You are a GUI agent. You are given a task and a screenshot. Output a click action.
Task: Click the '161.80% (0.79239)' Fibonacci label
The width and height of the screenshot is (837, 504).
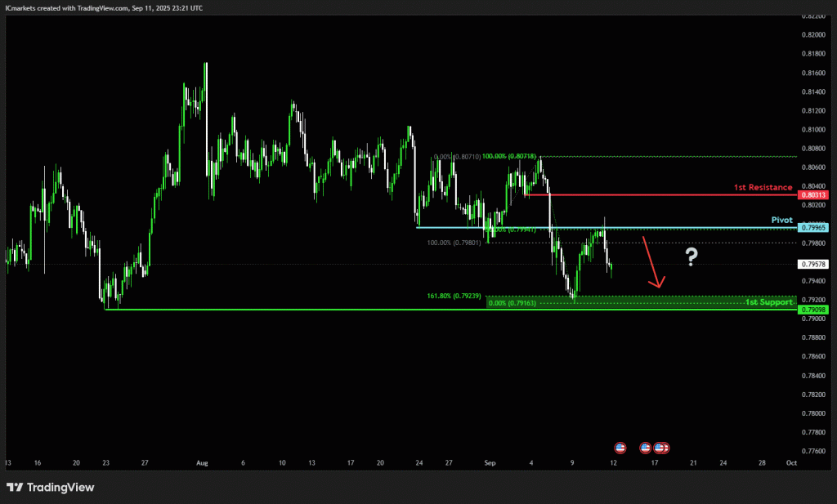[454, 296]
